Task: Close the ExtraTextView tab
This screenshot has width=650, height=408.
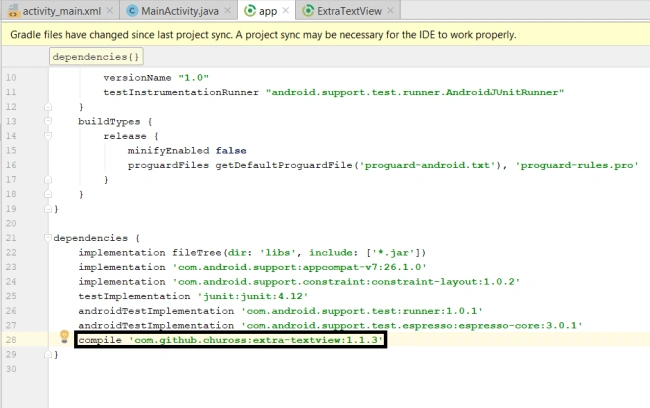Action: [390, 11]
